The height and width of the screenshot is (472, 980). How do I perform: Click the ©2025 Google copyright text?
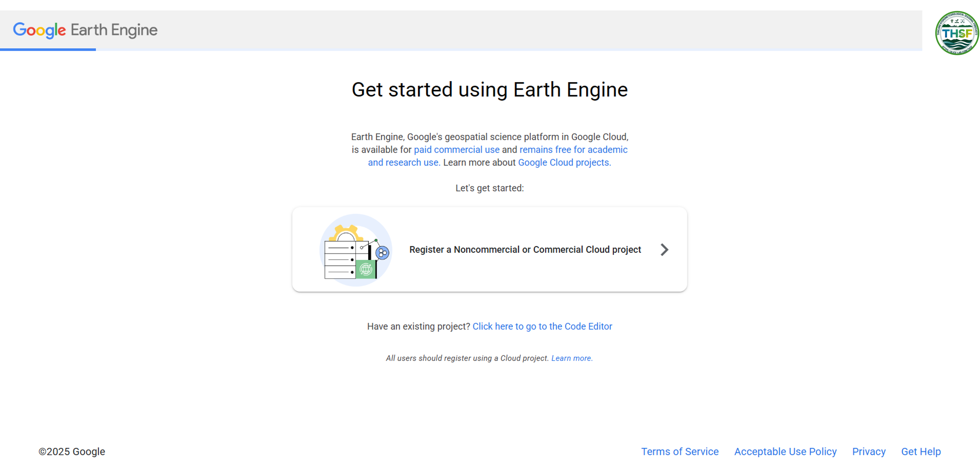72,452
